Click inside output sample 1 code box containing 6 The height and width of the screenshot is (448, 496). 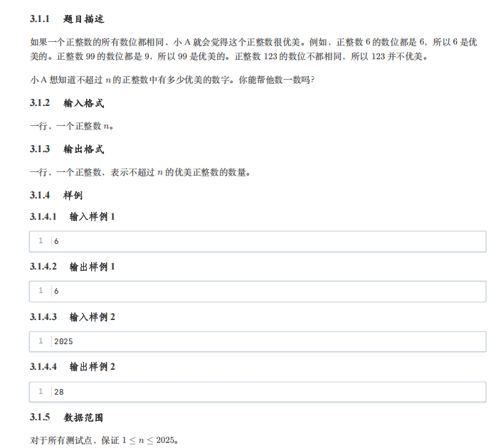click(x=258, y=292)
